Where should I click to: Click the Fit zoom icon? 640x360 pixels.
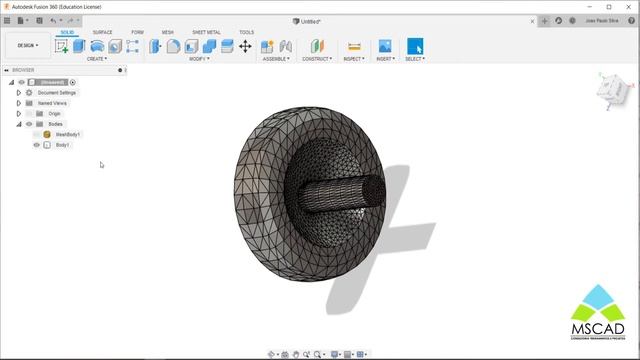pyautogui.click(x=317, y=354)
